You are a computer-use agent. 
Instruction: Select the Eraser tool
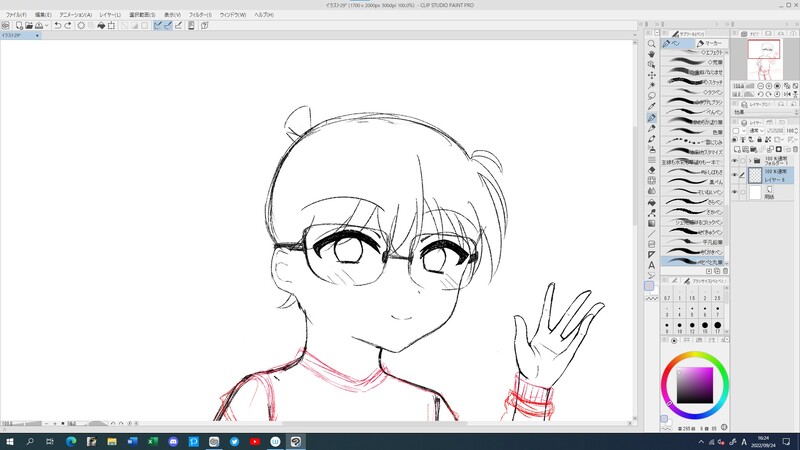(652, 170)
